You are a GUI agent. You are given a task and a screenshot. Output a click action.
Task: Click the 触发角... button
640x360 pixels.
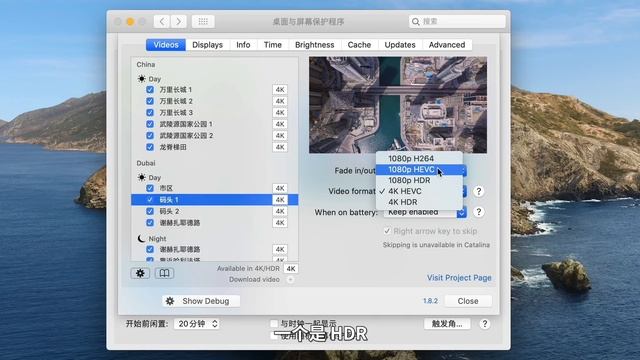[x=447, y=324]
